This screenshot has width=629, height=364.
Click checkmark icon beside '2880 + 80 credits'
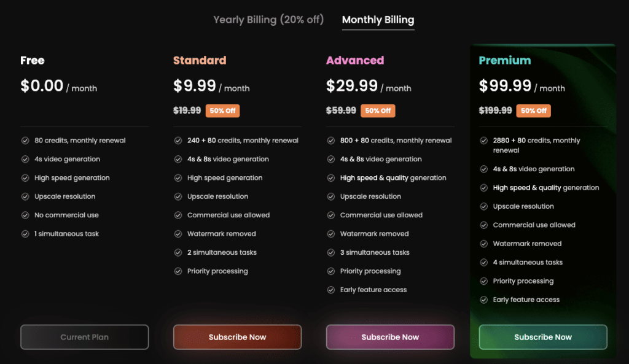484,141
